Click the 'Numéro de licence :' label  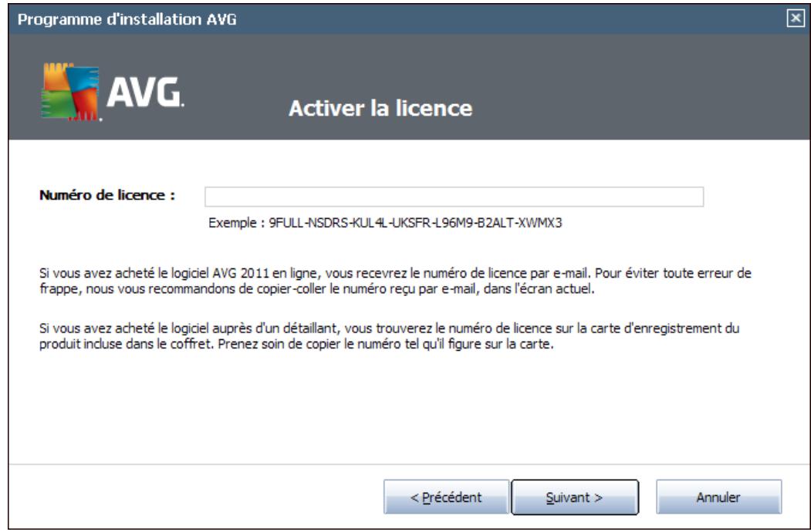click(x=107, y=195)
